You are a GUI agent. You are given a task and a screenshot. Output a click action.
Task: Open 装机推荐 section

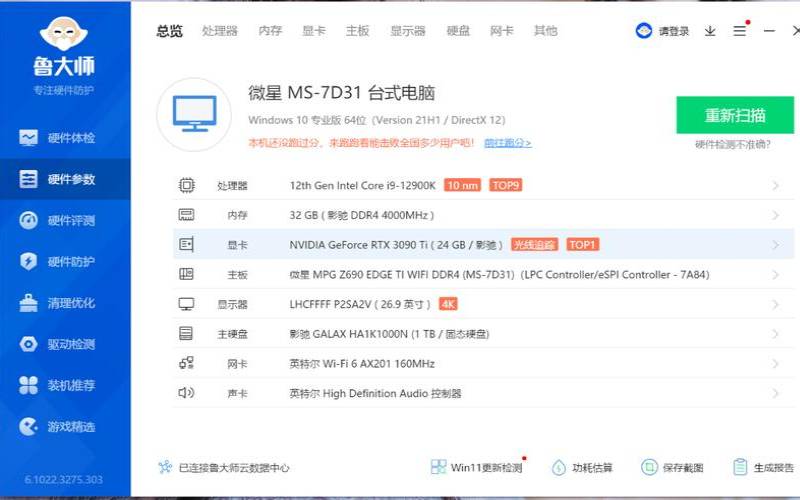pyautogui.click(x=65, y=385)
